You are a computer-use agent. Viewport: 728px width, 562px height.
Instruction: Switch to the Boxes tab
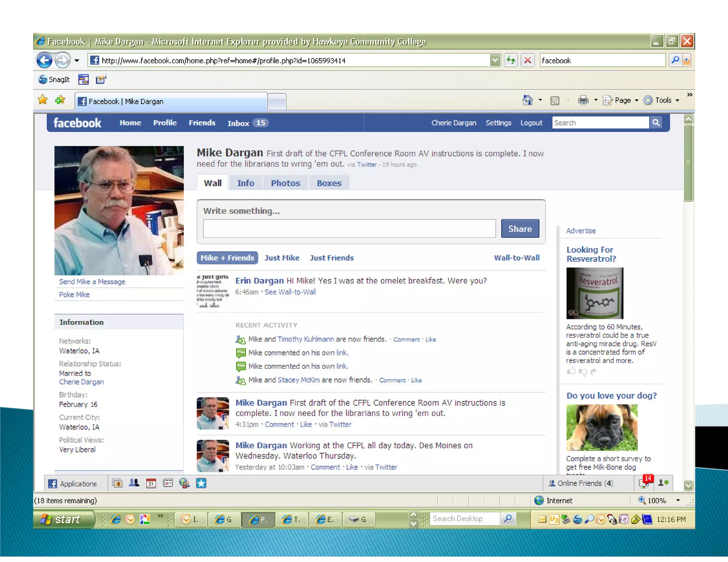[x=329, y=183]
